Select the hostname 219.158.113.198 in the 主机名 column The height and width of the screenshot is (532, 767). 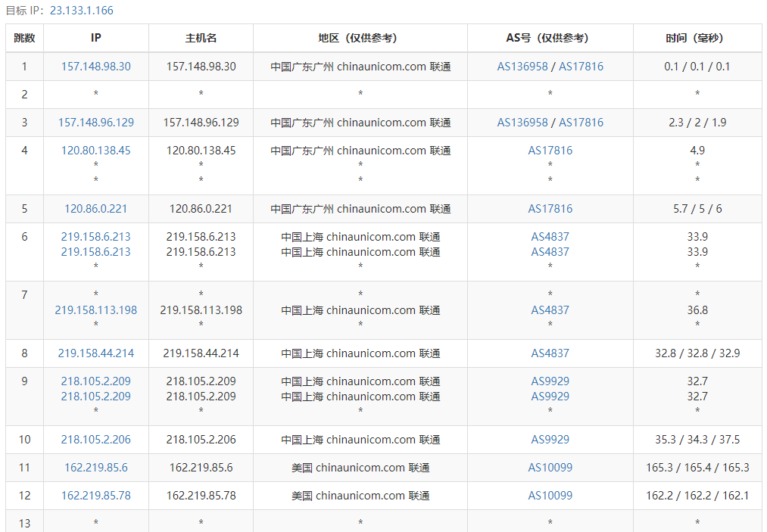[x=201, y=310]
